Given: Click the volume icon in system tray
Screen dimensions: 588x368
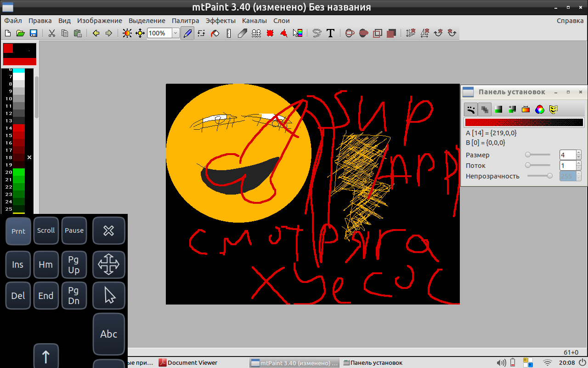Looking at the screenshot, I should coord(501,362).
